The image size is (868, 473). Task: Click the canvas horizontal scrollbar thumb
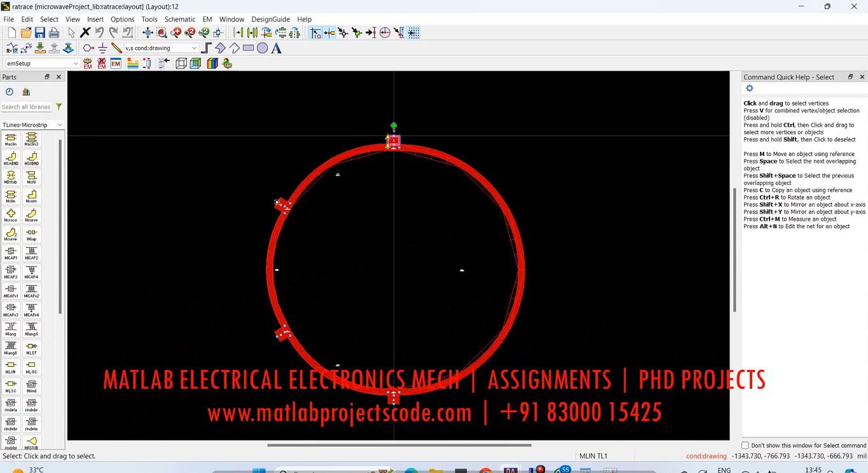[399, 445]
